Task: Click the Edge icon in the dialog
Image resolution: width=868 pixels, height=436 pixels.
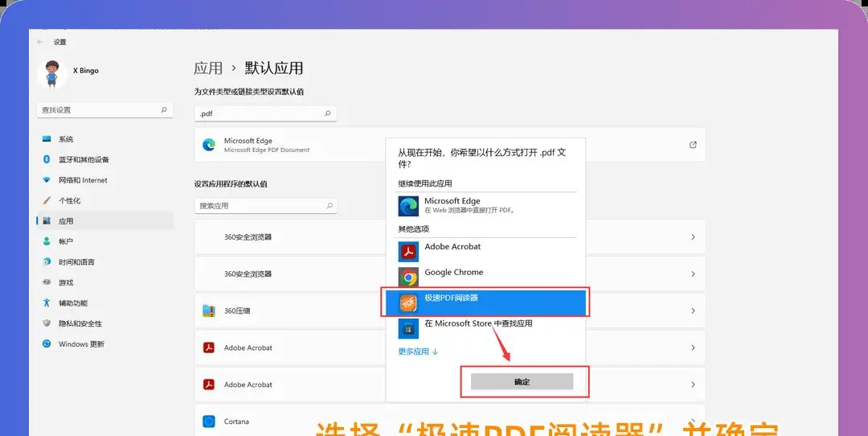Action: tap(408, 206)
